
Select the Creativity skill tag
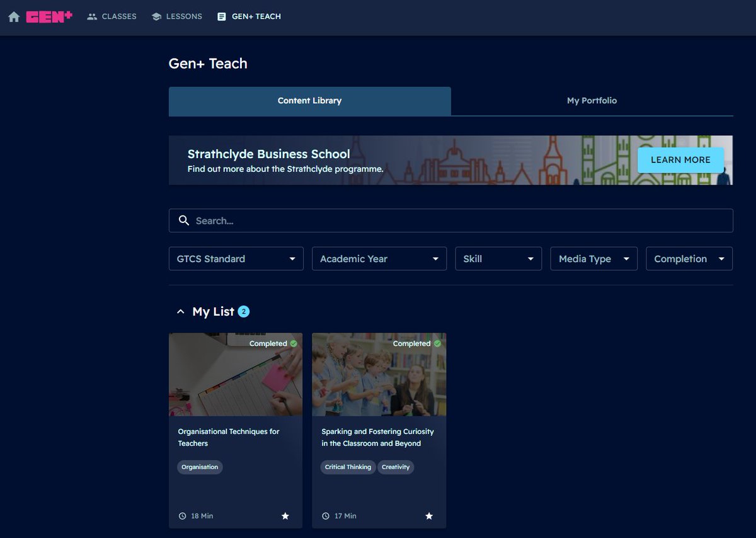pos(396,467)
